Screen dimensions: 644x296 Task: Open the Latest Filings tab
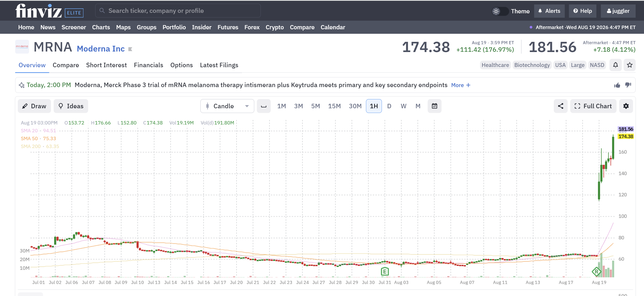point(219,65)
